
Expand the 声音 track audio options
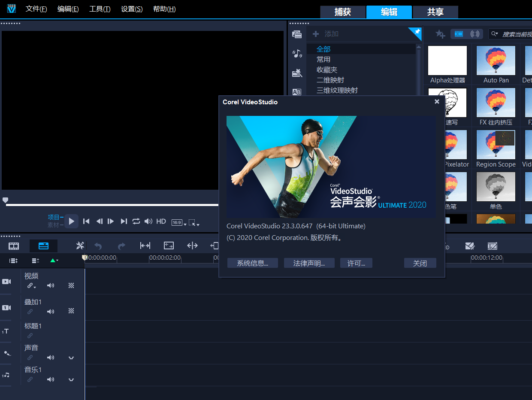[x=71, y=358]
